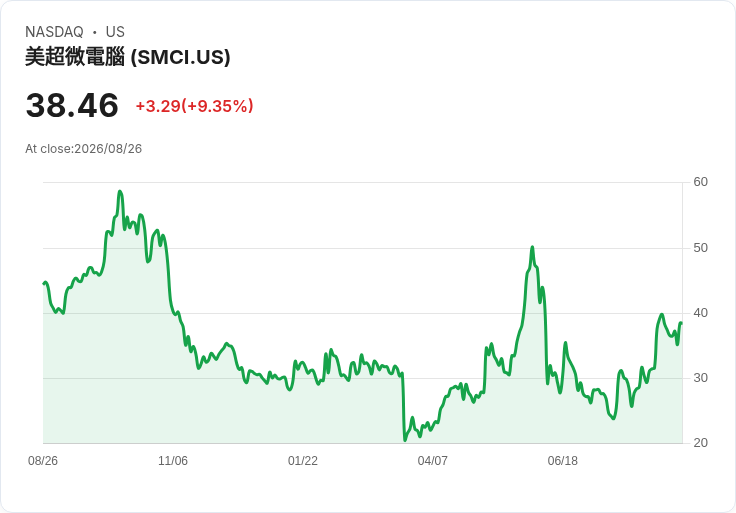Click the chart's lowest point near 20
This screenshot has height=513, width=736.
click(x=405, y=440)
